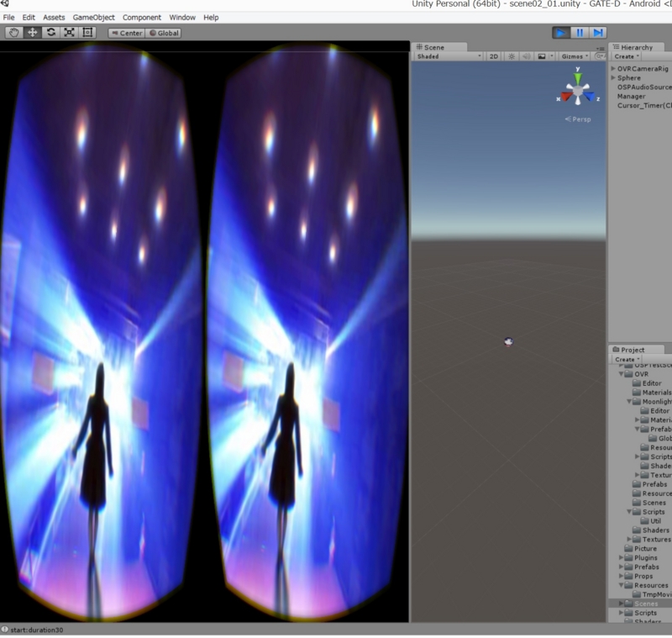This screenshot has height=638, width=672.
Task: Select the Scale tool
Action: pos(70,33)
